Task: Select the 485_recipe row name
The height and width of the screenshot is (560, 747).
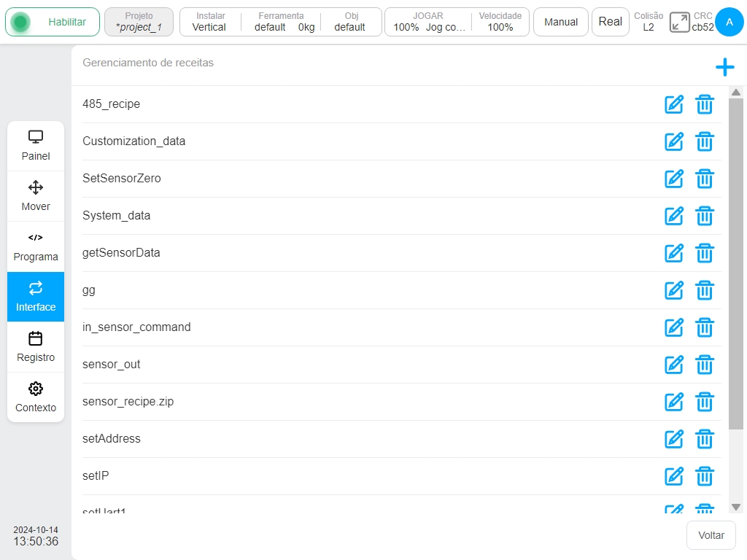Action: (x=111, y=104)
